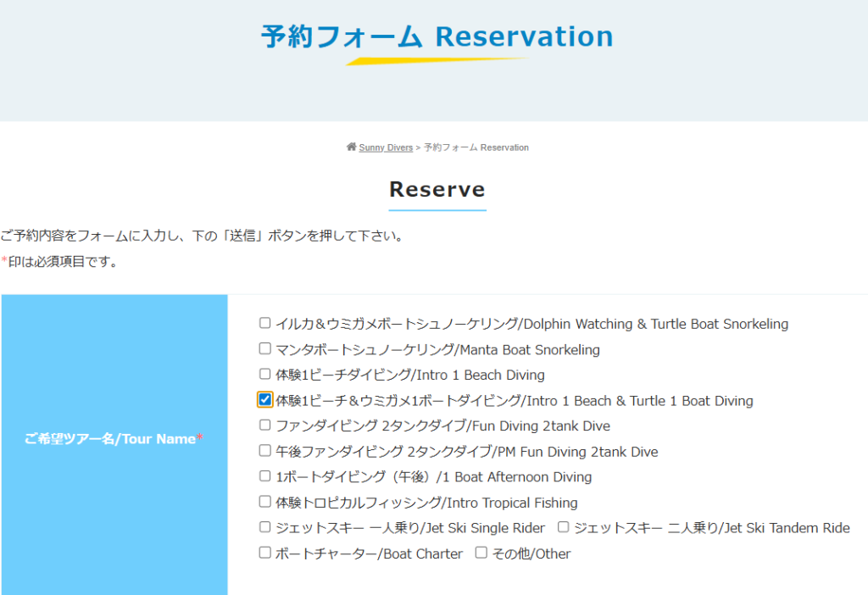868x595 pixels.
Task: Click the current breadcrumb text 予約フォーム Reservation
Action: click(x=476, y=147)
